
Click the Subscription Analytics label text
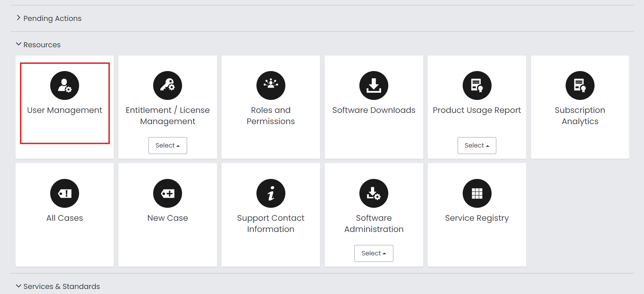point(580,115)
